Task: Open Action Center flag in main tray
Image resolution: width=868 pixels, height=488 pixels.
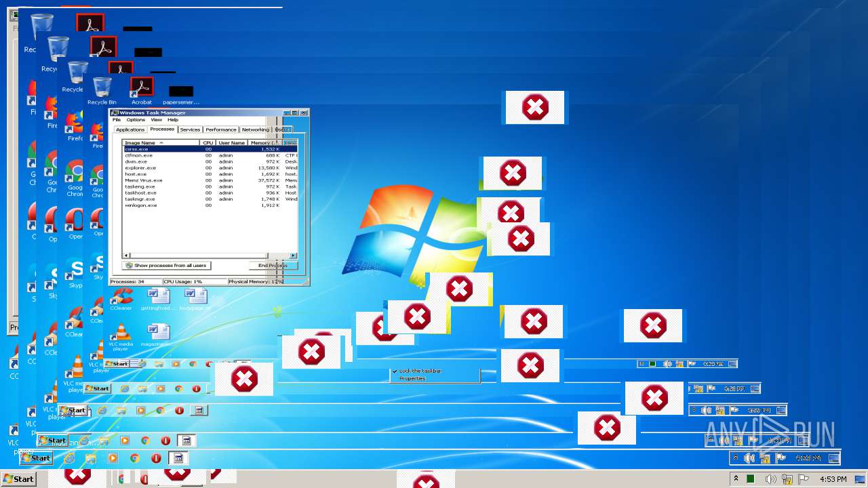Action: pyautogui.click(x=804, y=479)
